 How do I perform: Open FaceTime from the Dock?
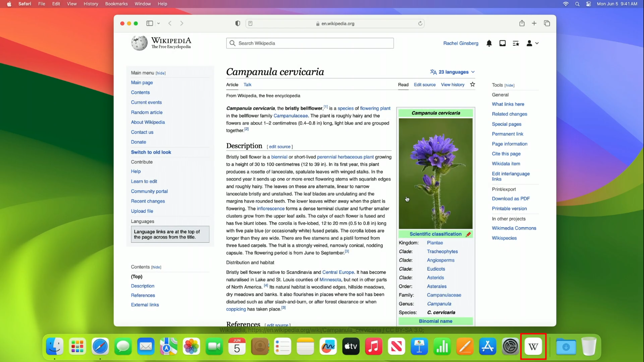pos(214,347)
